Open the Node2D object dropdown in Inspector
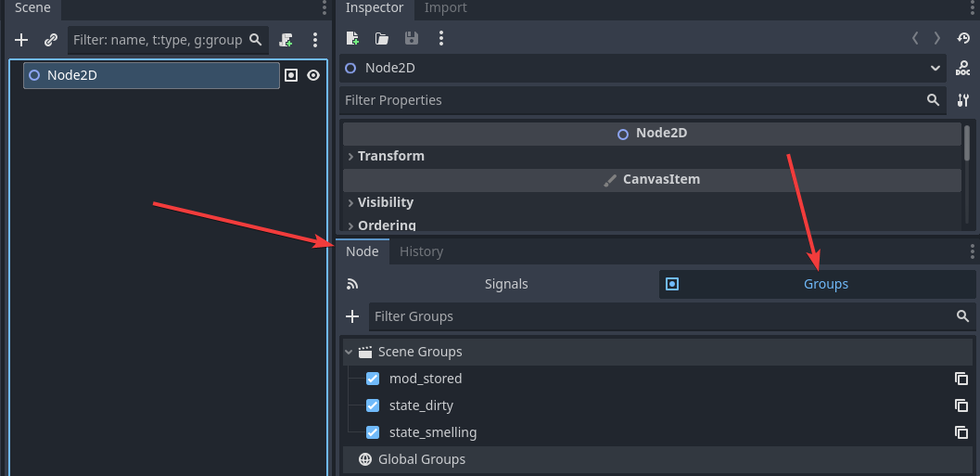 click(935, 68)
